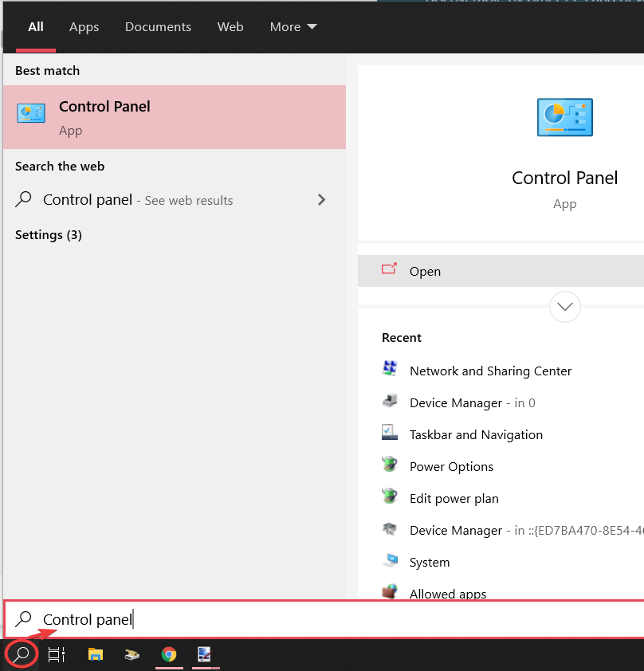644x671 pixels.
Task: Click the Taskbar and Navigation icon
Action: (390, 432)
